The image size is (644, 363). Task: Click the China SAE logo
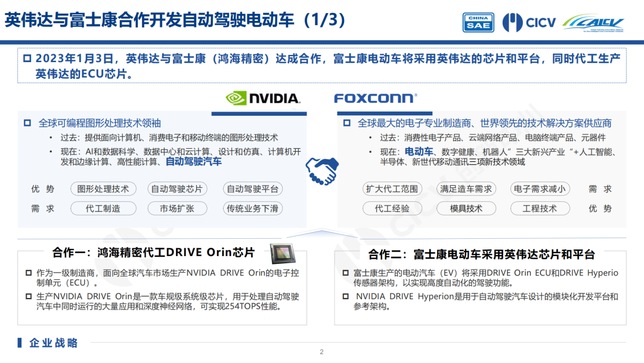(478, 22)
